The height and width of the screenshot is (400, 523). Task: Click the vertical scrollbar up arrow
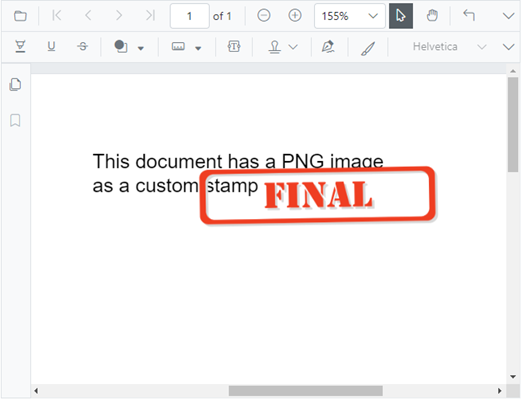pyautogui.click(x=513, y=71)
